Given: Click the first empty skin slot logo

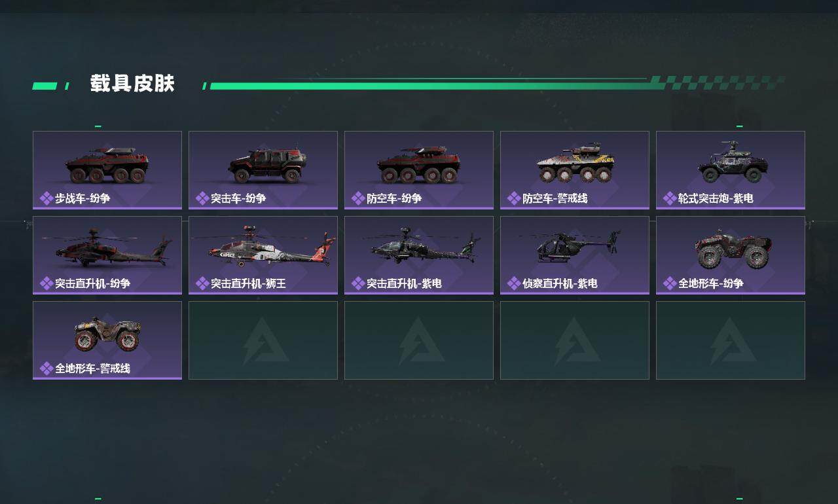Looking at the screenshot, I should (264, 341).
